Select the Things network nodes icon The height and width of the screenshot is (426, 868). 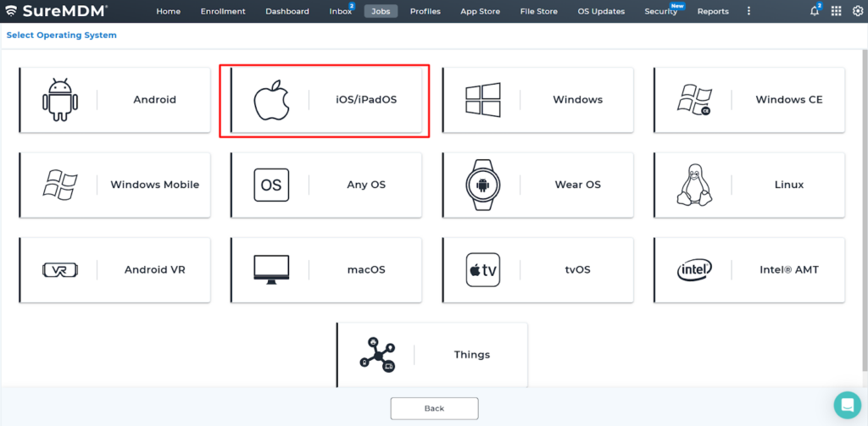click(377, 355)
